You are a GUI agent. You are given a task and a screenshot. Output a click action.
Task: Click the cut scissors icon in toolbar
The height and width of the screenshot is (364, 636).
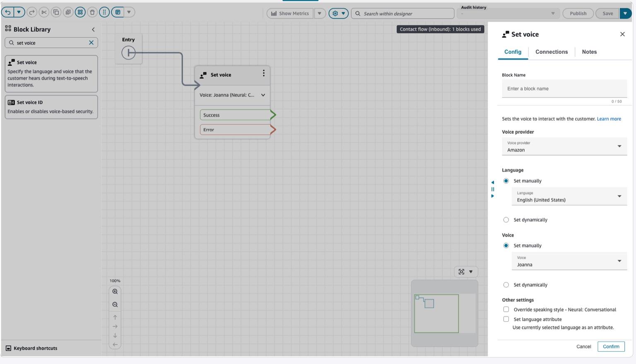click(x=44, y=12)
